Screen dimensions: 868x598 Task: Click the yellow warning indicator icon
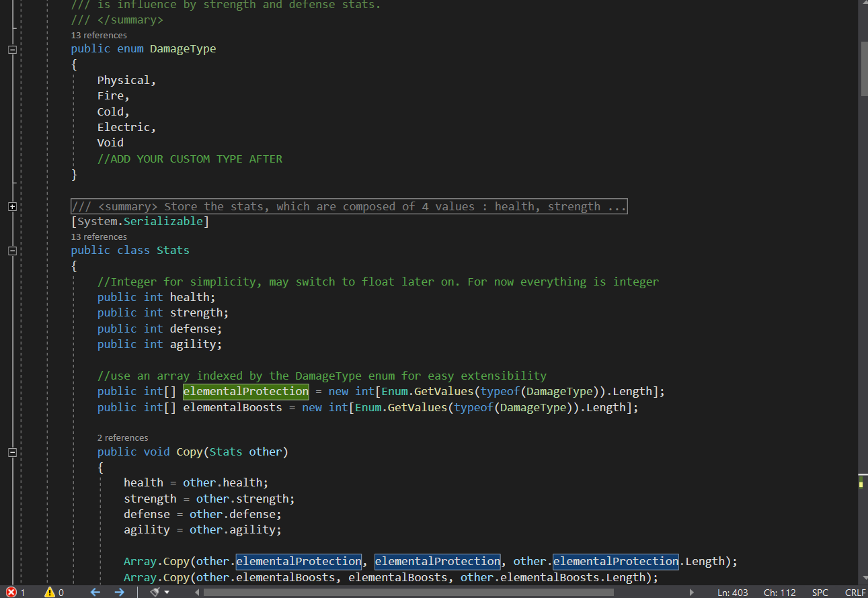coord(50,592)
